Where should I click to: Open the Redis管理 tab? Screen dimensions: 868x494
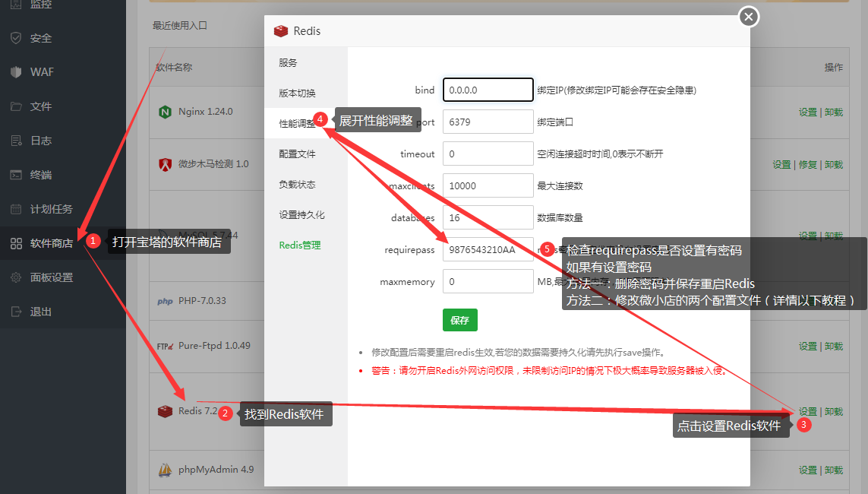click(x=299, y=245)
